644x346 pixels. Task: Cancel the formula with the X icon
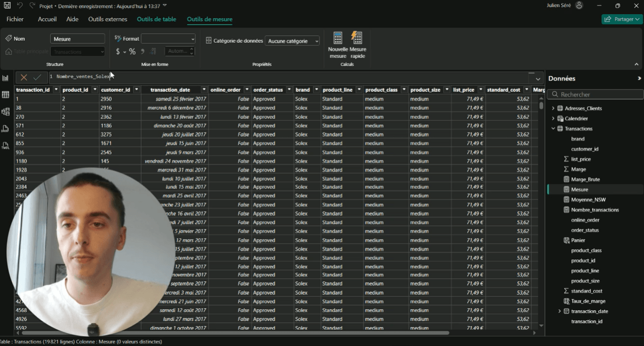[x=24, y=78]
